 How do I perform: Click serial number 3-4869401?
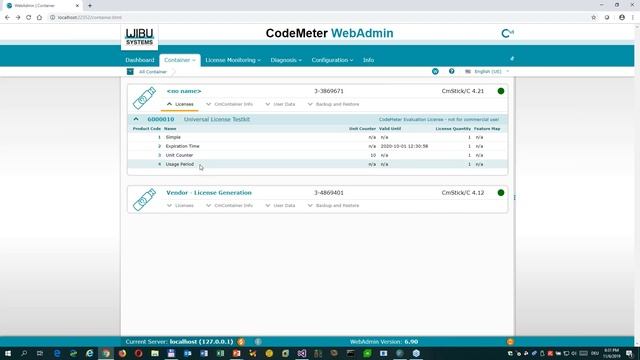(x=329, y=193)
